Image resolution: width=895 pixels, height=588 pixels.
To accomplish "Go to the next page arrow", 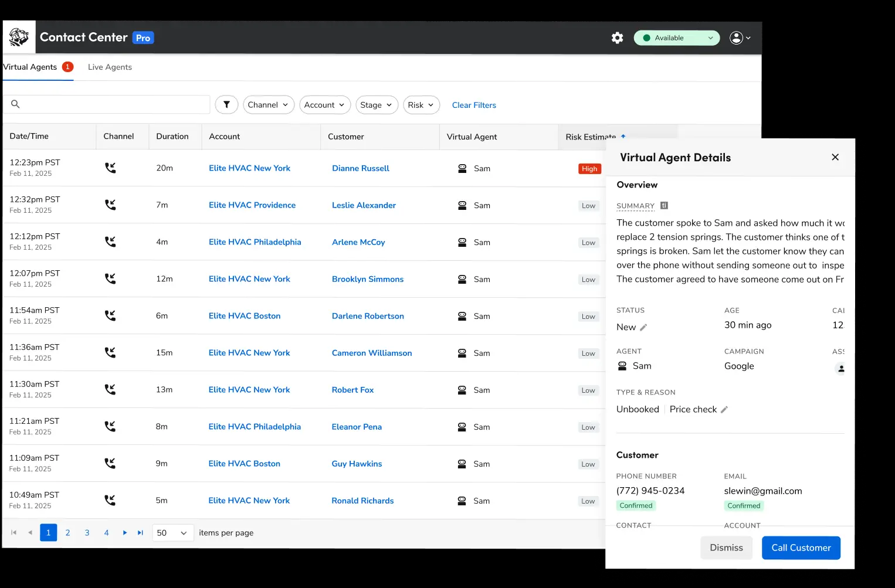I will click(x=125, y=532).
